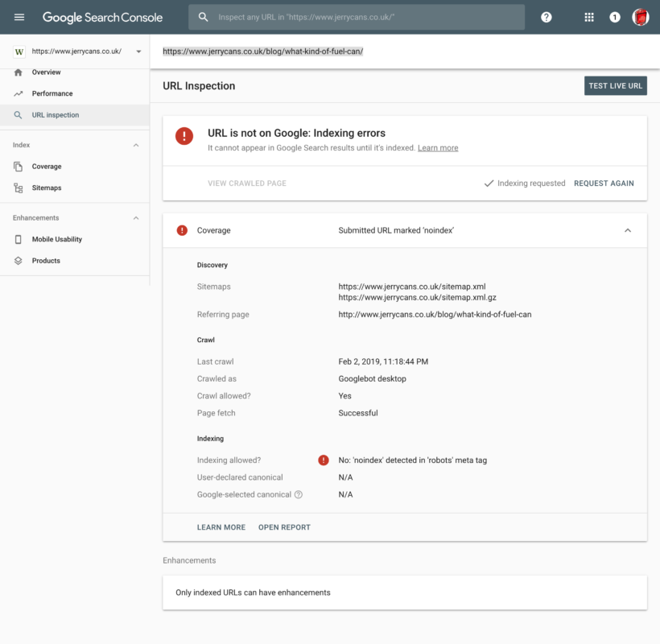Collapse the Coverage details panel
The width and height of the screenshot is (660, 644).
[628, 230]
